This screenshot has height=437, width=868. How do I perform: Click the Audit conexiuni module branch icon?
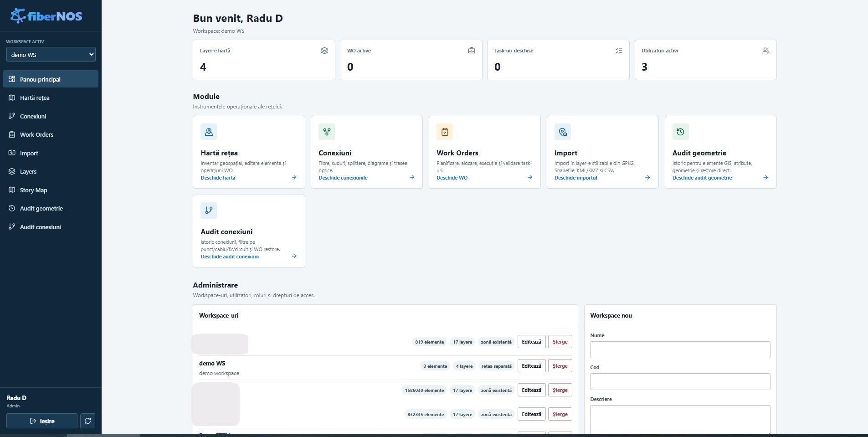pos(209,211)
